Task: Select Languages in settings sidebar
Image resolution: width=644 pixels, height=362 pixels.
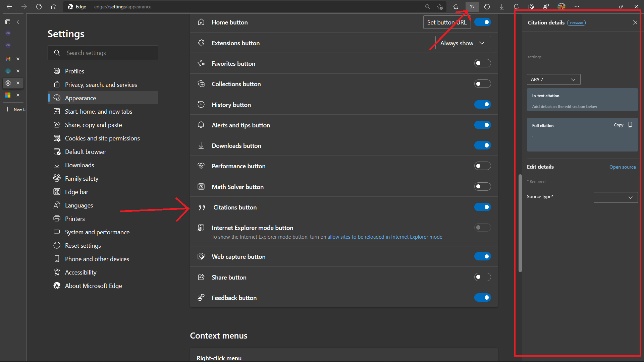Action: tap(79, 205)
